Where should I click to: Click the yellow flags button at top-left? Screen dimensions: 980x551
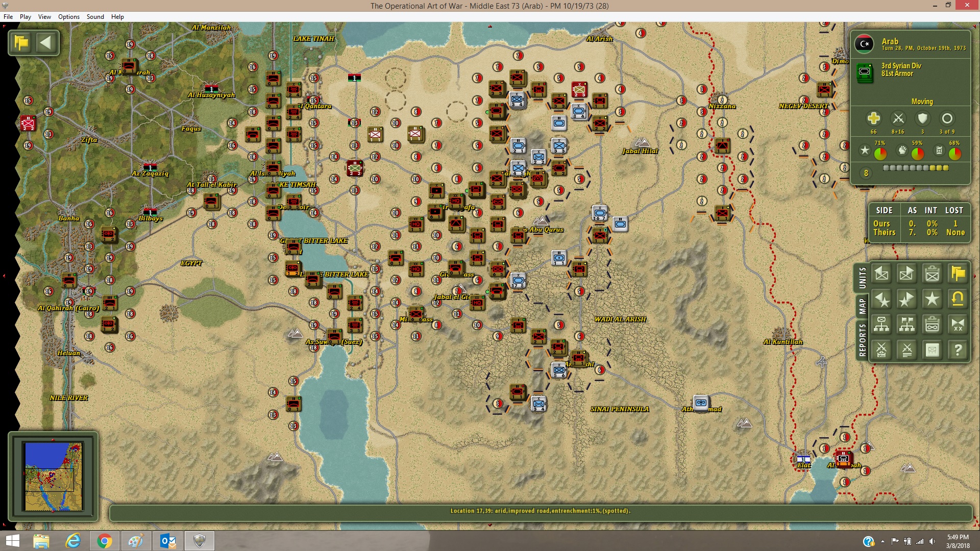coord(21,42)
